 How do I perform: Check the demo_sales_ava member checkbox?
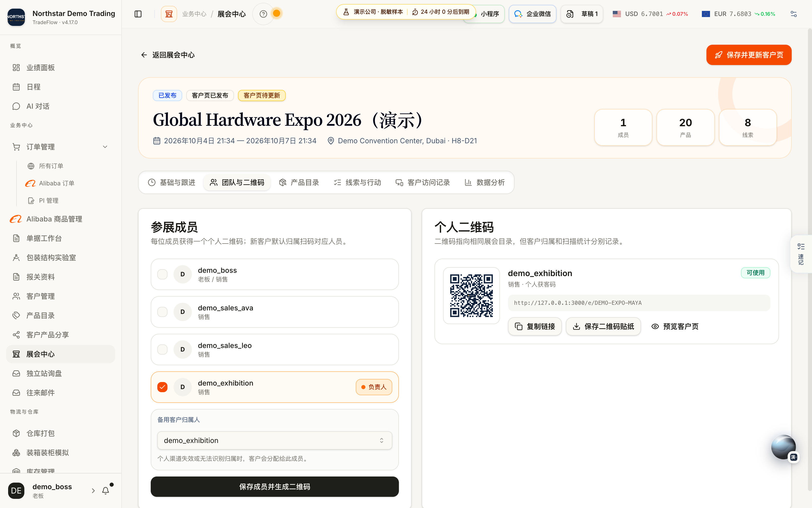pyautogui.click(x=162, y=312)
